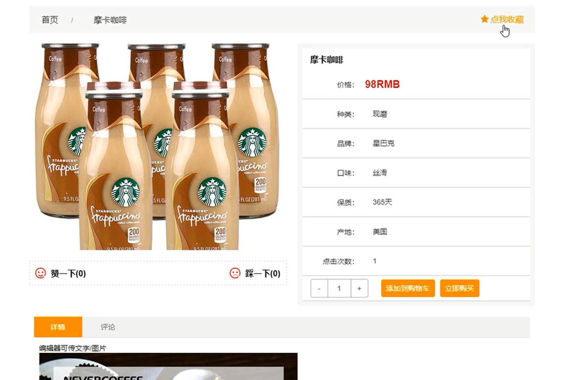The image size is (588, 380).
Task: Click 立即购买 buy now button
Action: pos(459,288)
